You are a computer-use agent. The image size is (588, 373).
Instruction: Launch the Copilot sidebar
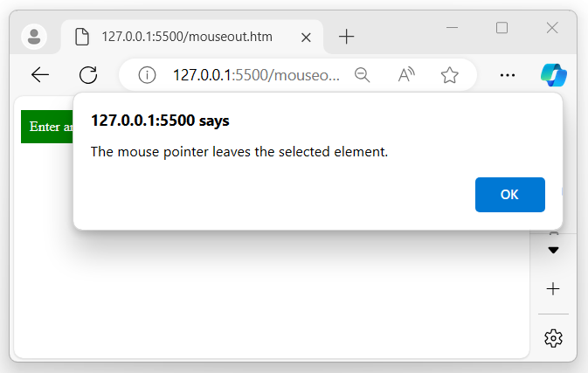pos(554,75)
